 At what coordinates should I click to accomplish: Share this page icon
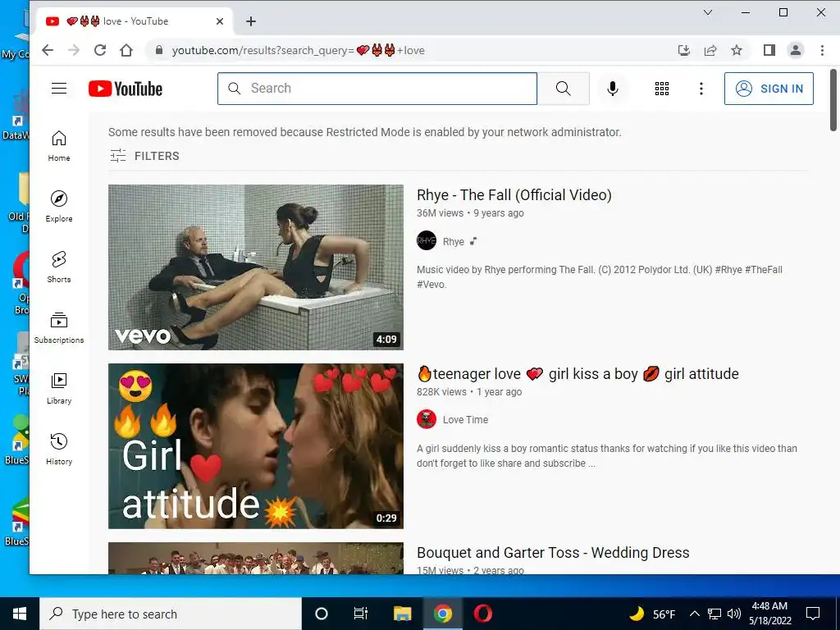tap(710, 50)
